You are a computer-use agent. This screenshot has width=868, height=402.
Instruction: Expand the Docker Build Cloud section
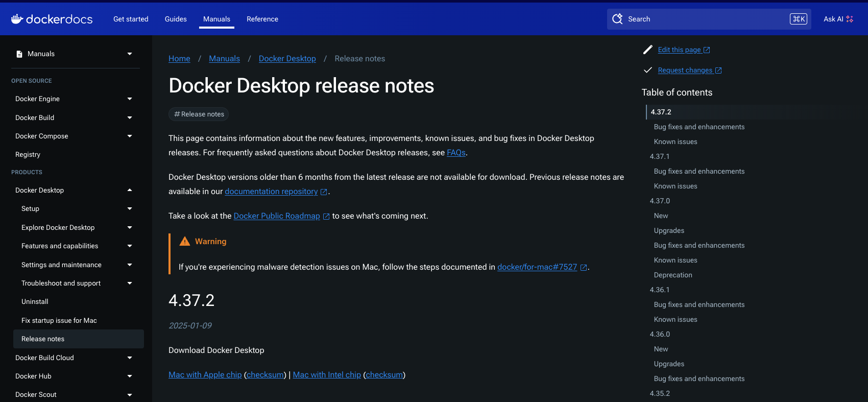(x=130, y=358)
